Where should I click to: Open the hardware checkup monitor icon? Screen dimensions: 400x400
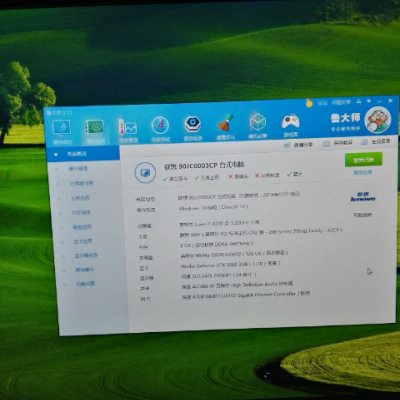pos(61,128)
